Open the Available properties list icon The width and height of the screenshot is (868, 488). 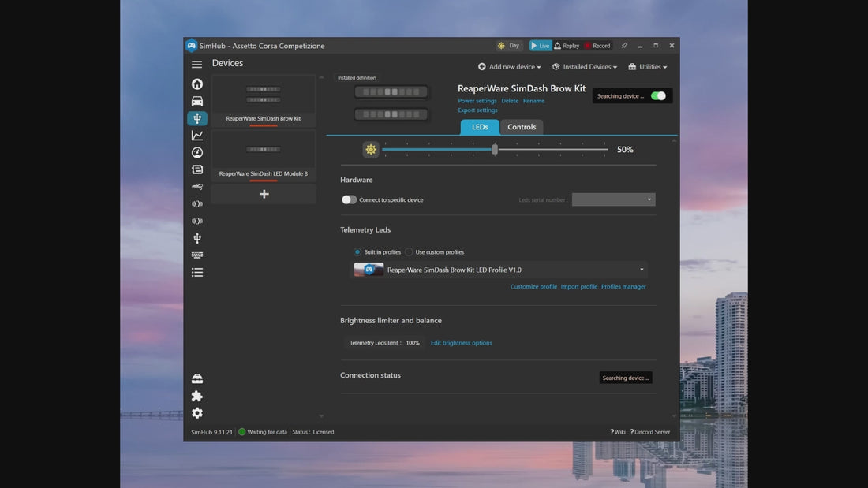pos(197,272)
